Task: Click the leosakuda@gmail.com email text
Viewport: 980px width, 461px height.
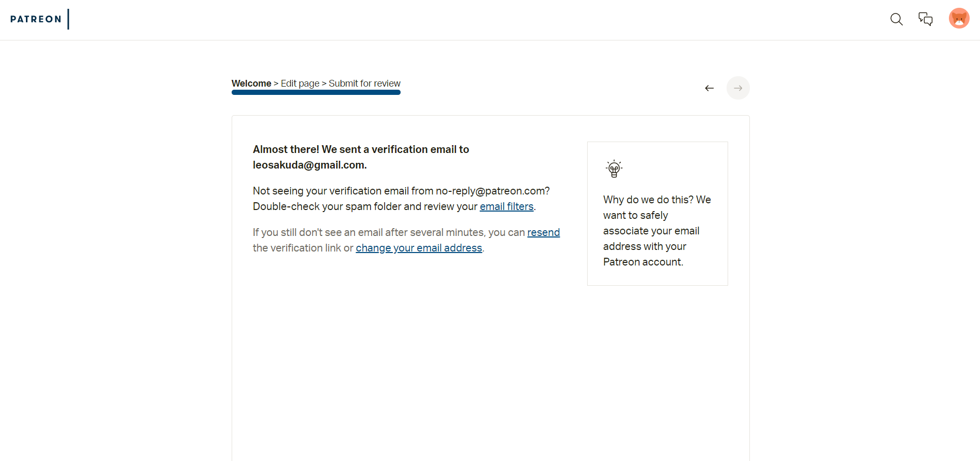Action: pos(309,165)
